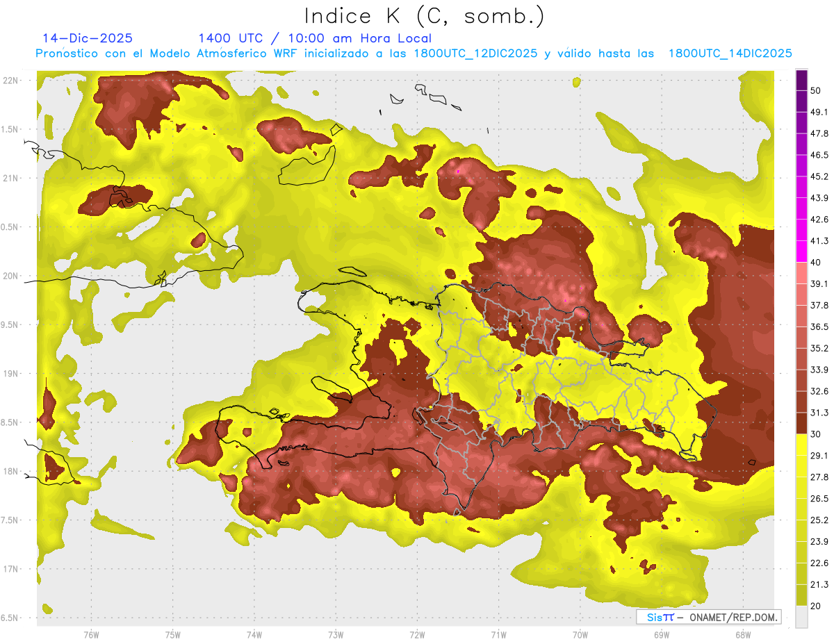The image size is (834, 644).
Task: Click the '1400 UTC / 10:00 am Hora Local' time
Action: (315, 38)
